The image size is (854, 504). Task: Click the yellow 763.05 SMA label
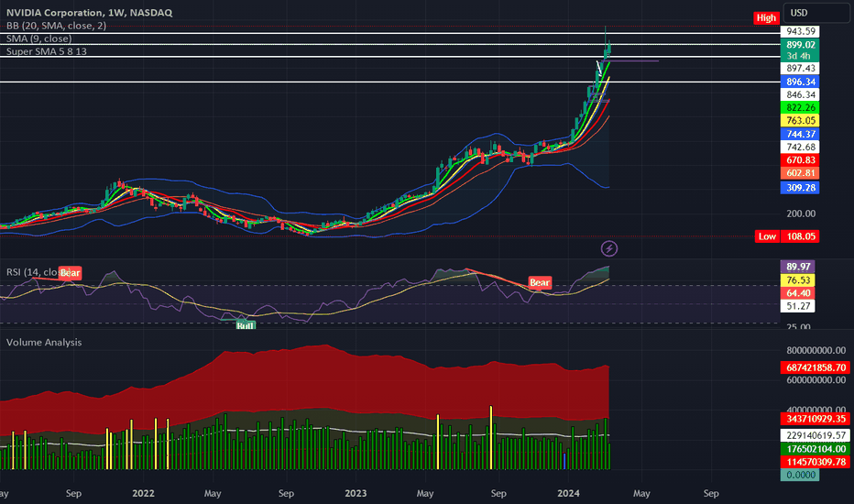(x=800, y=120)
